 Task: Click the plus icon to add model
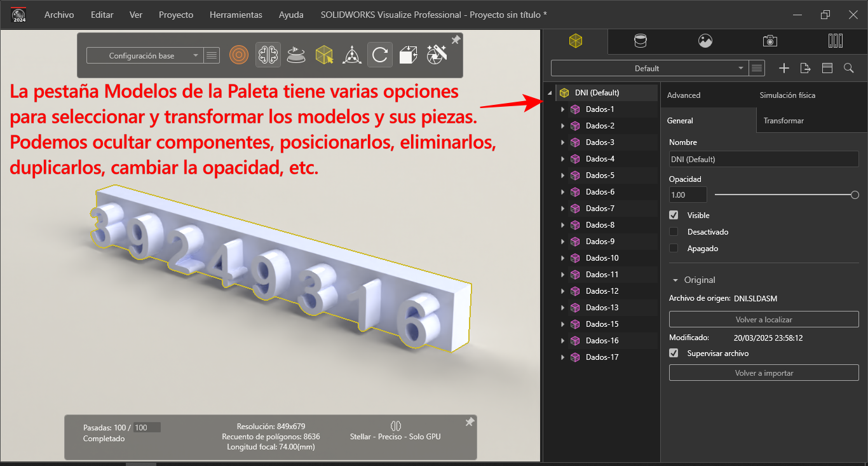tap(784, 68)
